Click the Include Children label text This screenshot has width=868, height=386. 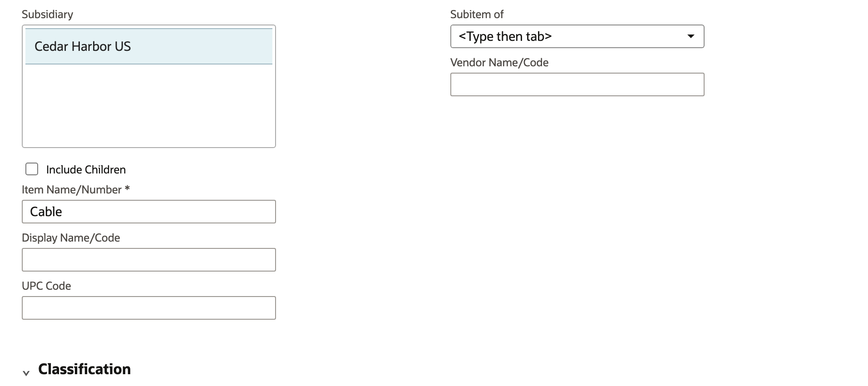tap(86, 170)
